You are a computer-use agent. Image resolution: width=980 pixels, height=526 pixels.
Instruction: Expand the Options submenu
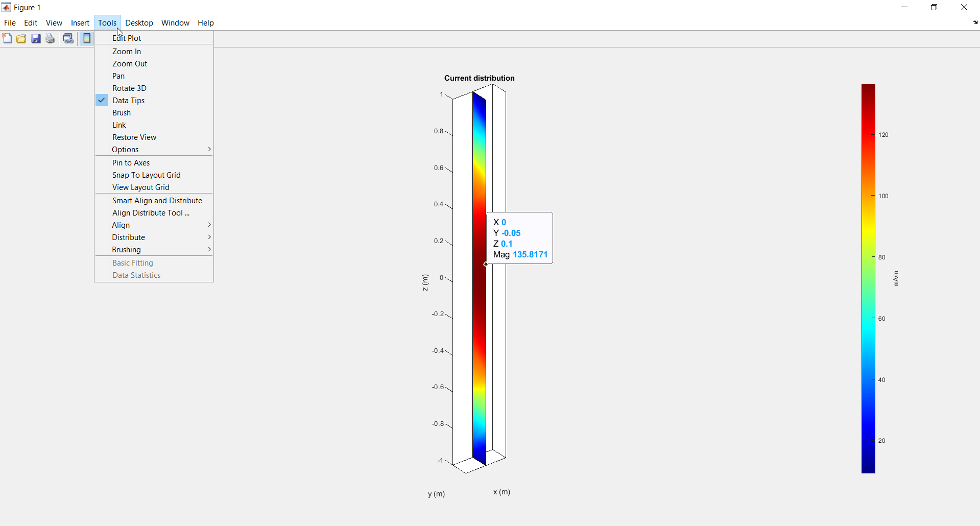click(125, 149)
